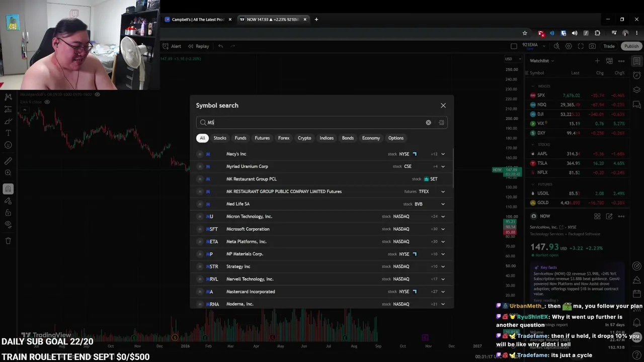Image resolution: width=644 pixels, height=362 pixels.
Task: Open chart settings hexagon icon
Action: pos(569,46)
